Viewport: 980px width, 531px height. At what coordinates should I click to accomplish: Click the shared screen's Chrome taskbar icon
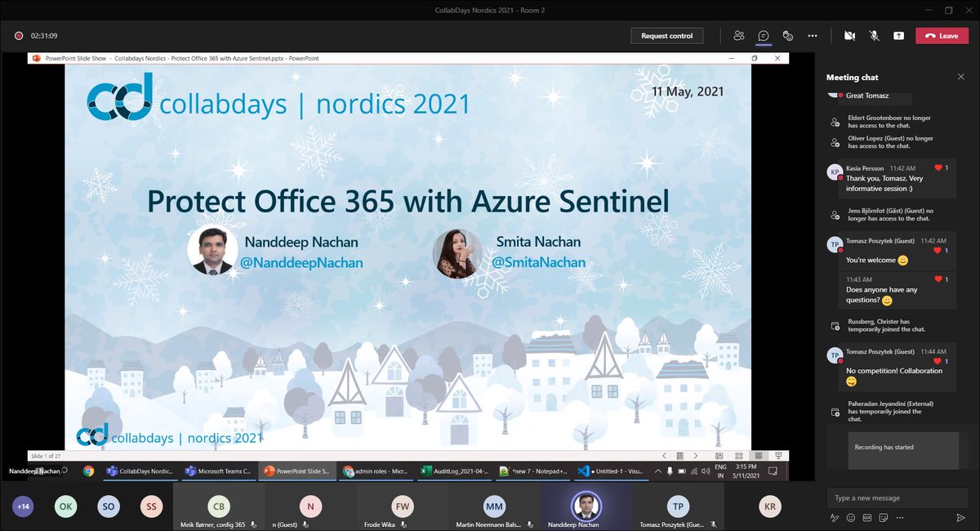(88, 471)
